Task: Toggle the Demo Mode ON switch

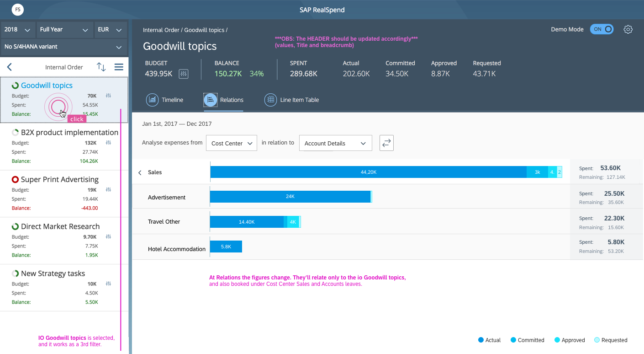Action: click(602, 29)
